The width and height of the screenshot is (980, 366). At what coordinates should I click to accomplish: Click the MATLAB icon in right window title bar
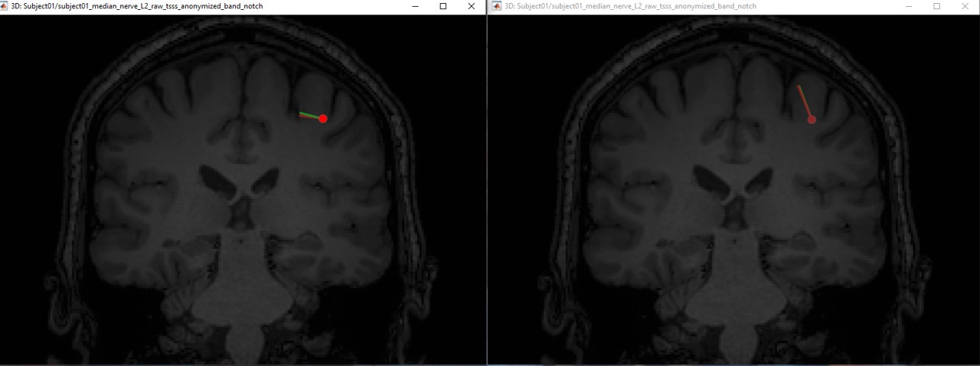point(496,6)
